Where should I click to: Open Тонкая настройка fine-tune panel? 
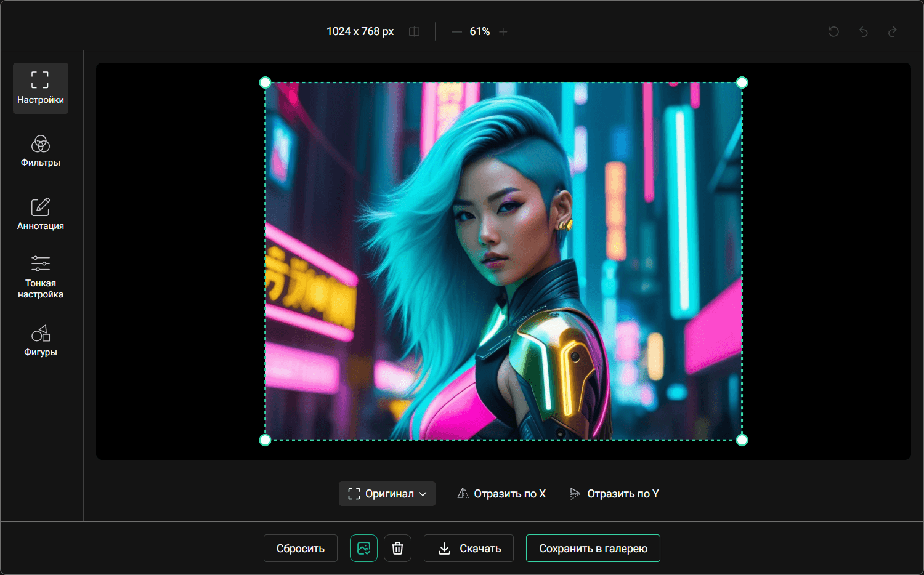click(x=41, y=277)
